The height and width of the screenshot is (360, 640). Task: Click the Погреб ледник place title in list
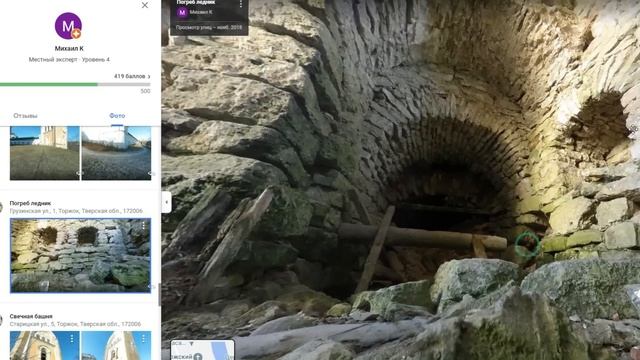[x=30, y=203]
